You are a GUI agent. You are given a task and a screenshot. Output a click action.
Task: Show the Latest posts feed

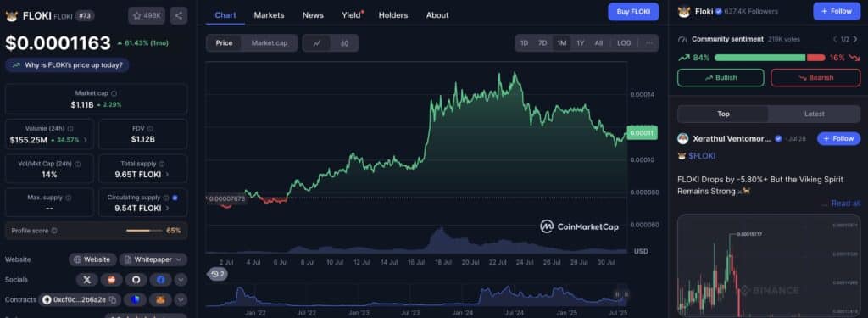pyautogui.click(x=814, y=114)
